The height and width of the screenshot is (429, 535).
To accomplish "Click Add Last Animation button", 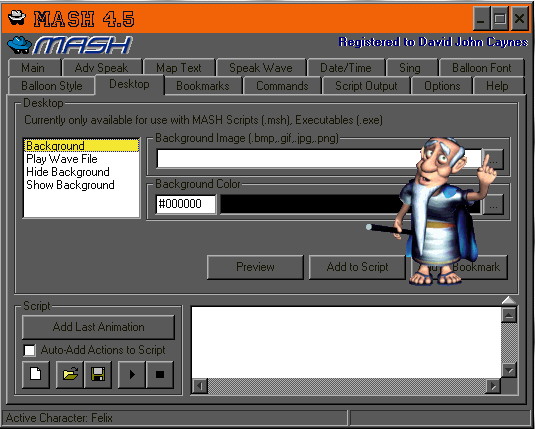I will pos(99,327).
